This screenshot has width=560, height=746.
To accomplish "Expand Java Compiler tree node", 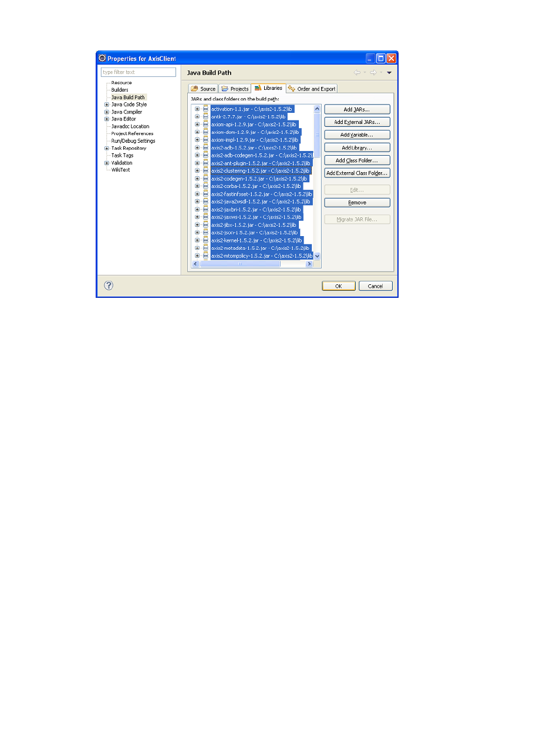I will click(x=107, y=112).
